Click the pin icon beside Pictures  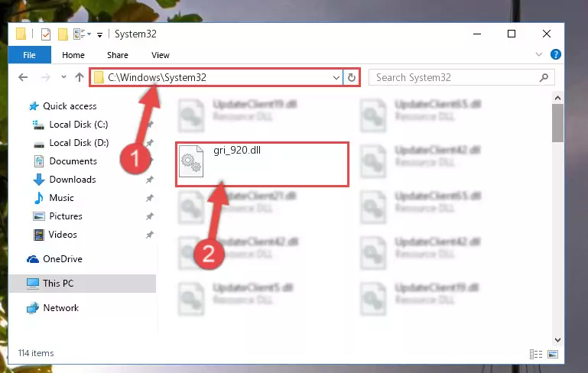[150, 216]
